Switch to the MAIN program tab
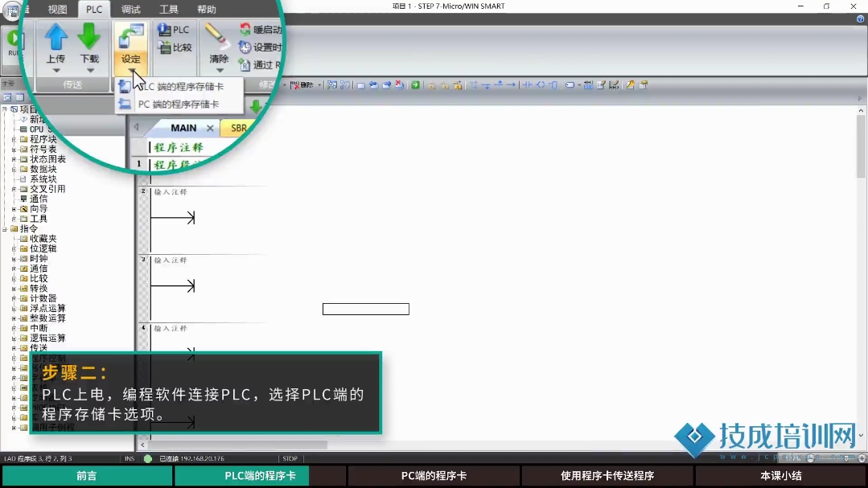The width and height of the screenshot is (868, 488). pos(183,128)
